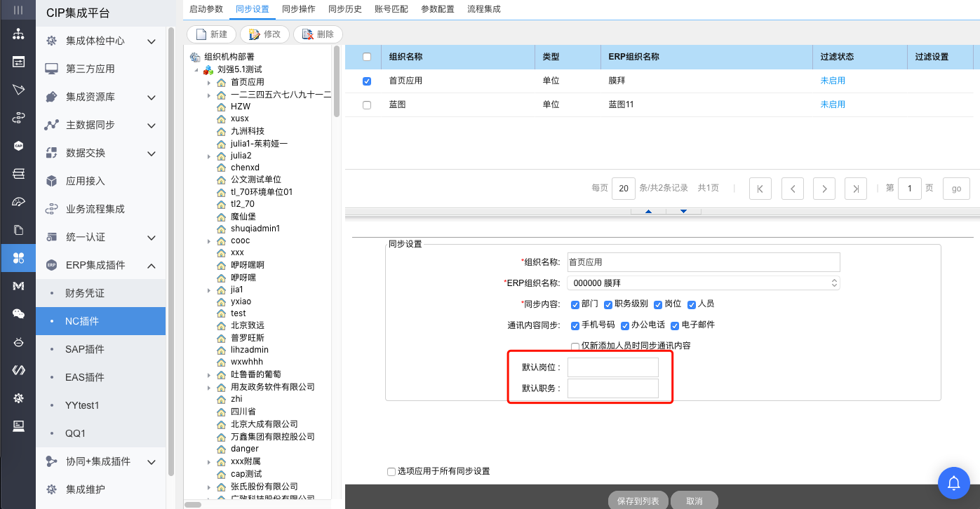Enable 选项应用于所有同步设置 checkbox

[391, 472]
